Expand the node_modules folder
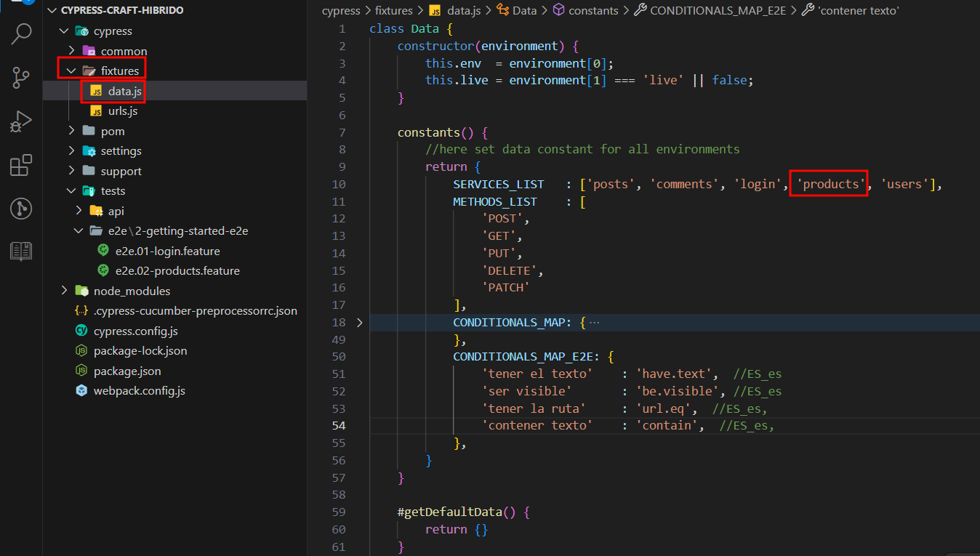 [x=64, y=290]
